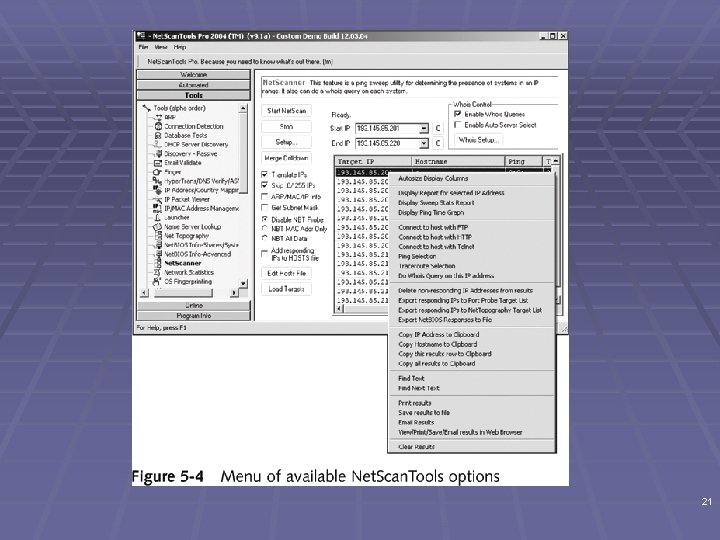Screen dimensions: 720x540
Task: Click the Launcher tool icon
Action: pyautogui.click(x=158, y=218)
